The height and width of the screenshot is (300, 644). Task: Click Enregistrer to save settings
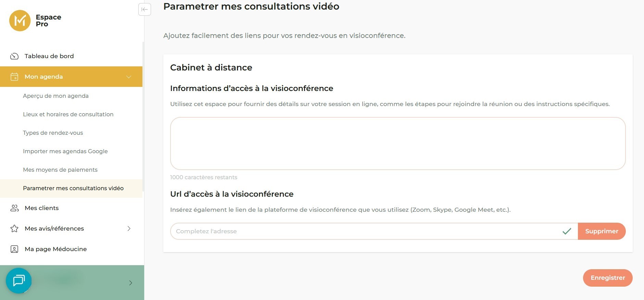607,278
